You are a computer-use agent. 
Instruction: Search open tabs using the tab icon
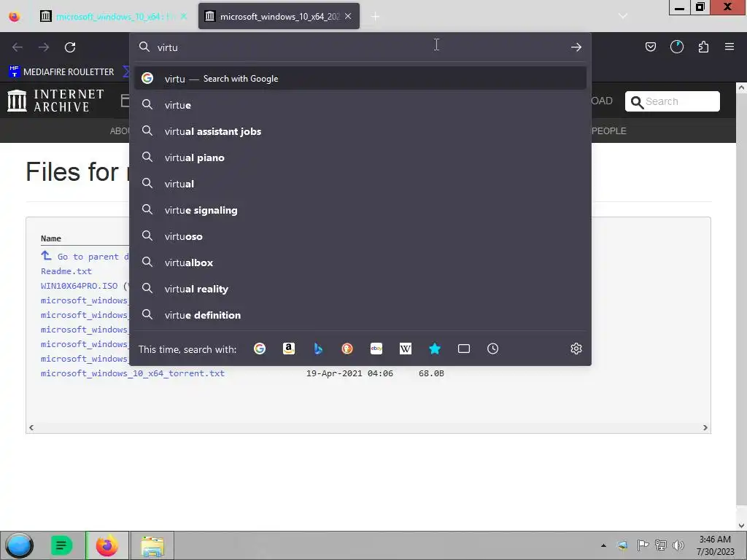click(x=463, y=349)
